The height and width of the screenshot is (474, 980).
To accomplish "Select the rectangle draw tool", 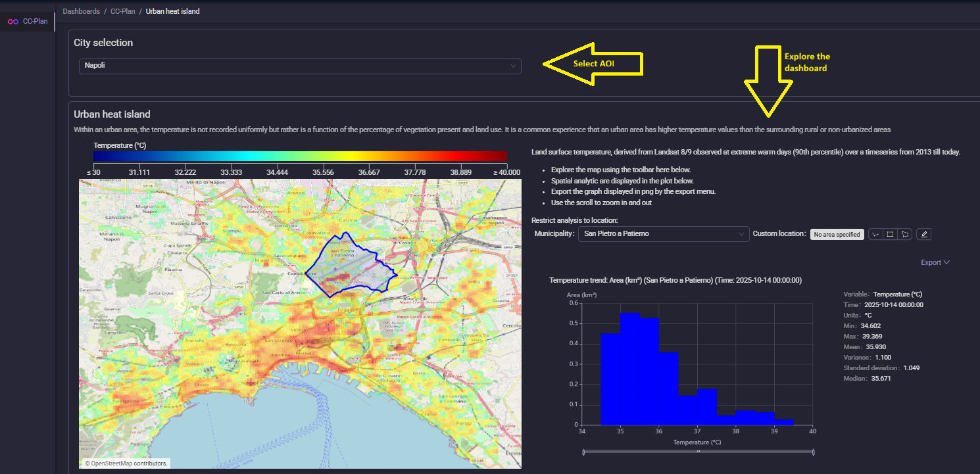I will (x=890, y=234).
